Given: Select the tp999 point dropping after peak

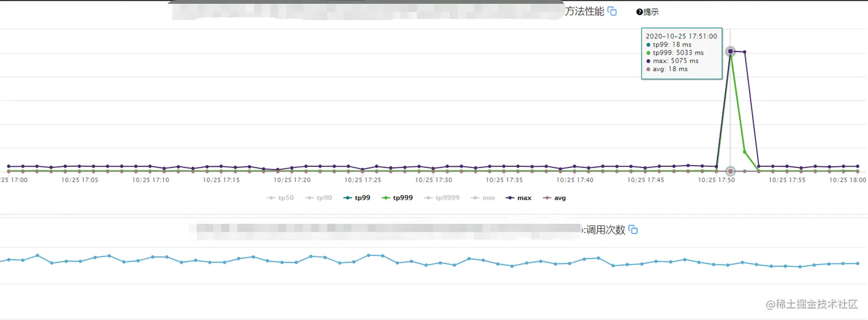Looking at the screenshot, I should pyautogui.click(x=745, y=152).
